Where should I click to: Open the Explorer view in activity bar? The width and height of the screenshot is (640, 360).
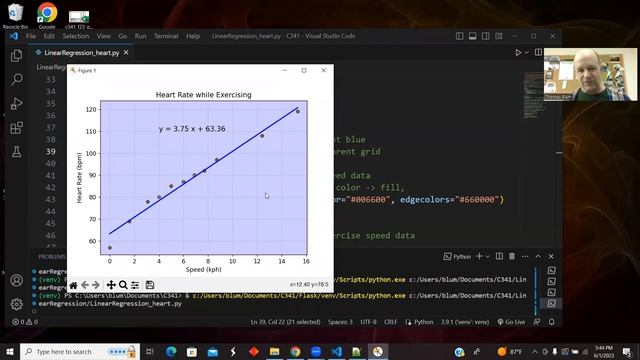[16, 56]
